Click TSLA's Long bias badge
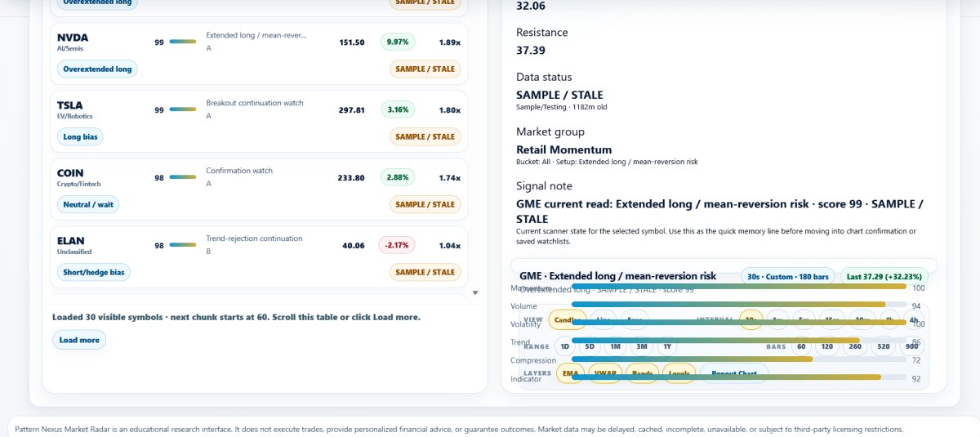The image size is (980, 437). point(80,137)
